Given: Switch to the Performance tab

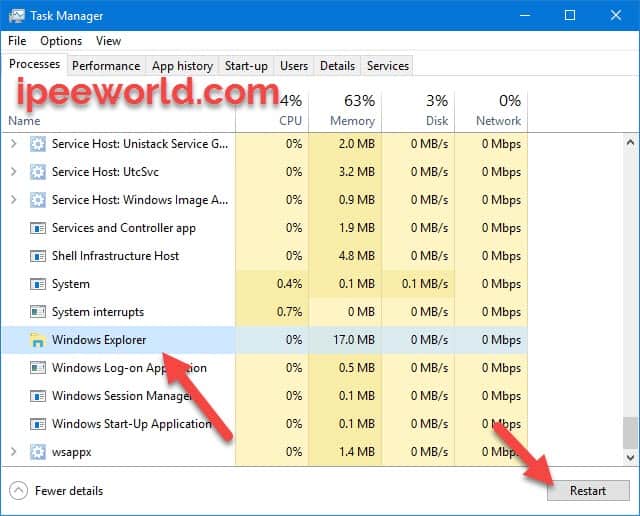Looking at the screenshot, I should coord(106,66).
